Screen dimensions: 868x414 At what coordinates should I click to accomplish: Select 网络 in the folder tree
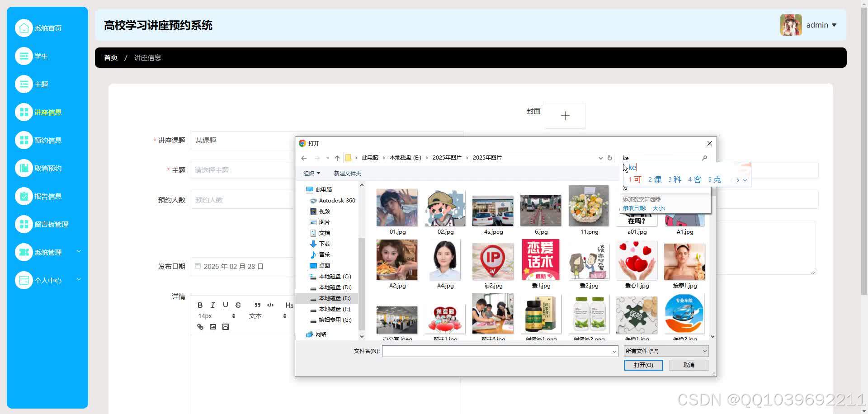(316, 334)
